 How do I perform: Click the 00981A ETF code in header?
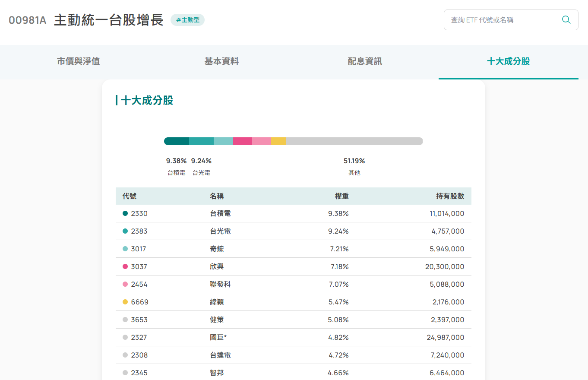point(27,20)
